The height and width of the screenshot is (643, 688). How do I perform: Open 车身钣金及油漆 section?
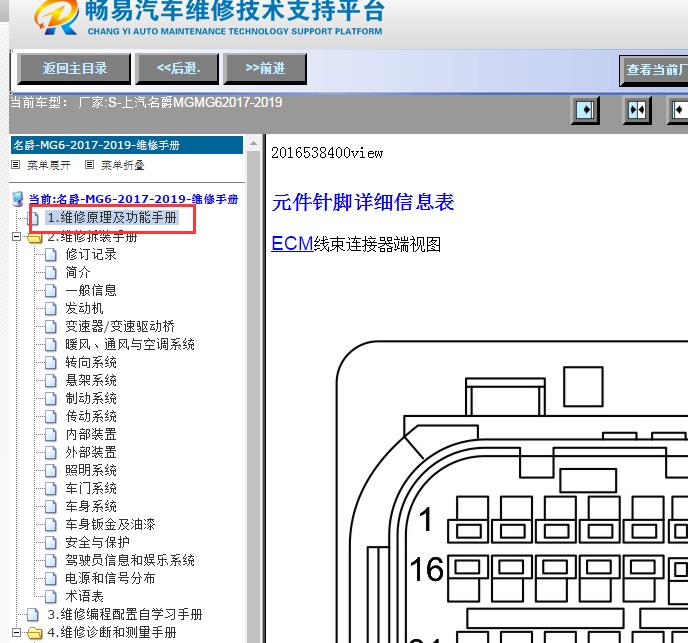[110, 524]
